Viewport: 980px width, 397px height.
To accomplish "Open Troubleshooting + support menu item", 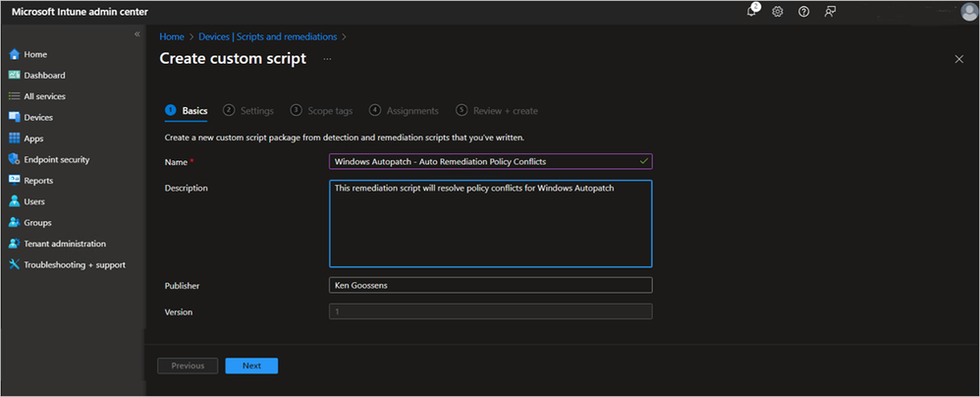I will click(73, 264).
